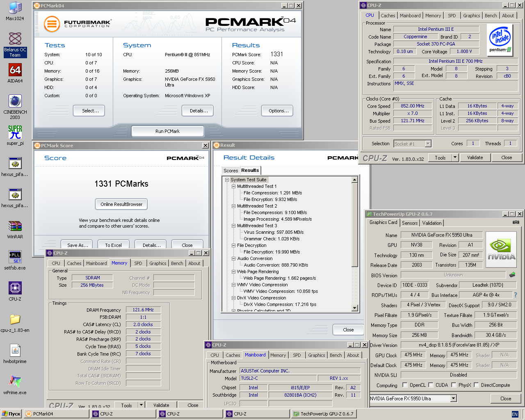Click the Select... tests button
This screenshot has height=420, width=525.
tap(89, 111)
